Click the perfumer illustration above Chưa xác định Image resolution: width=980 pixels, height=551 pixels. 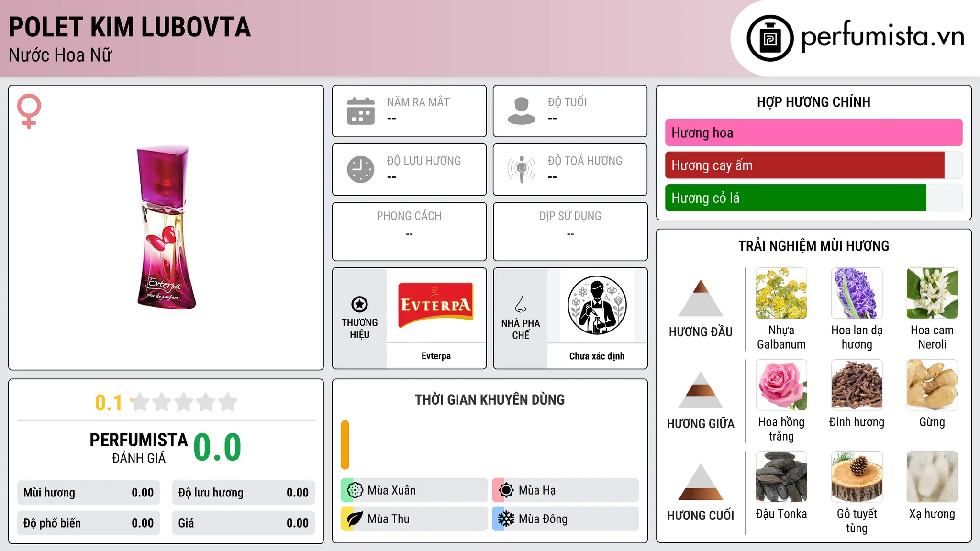[x=597, y=305]
